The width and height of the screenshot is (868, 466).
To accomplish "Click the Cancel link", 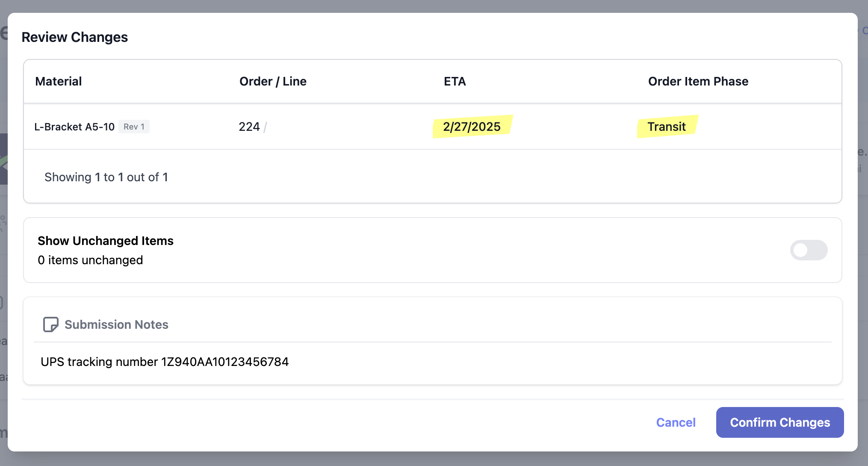I will point(676,422).
